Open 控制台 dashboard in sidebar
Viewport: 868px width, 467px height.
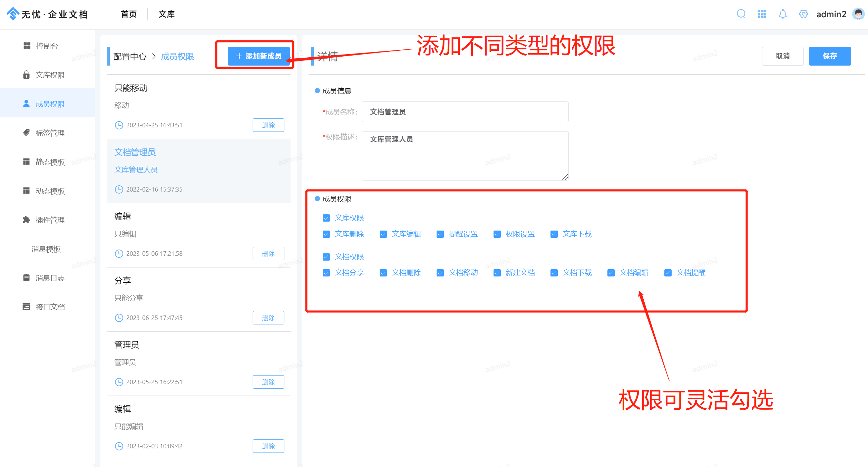coord(47,46)
